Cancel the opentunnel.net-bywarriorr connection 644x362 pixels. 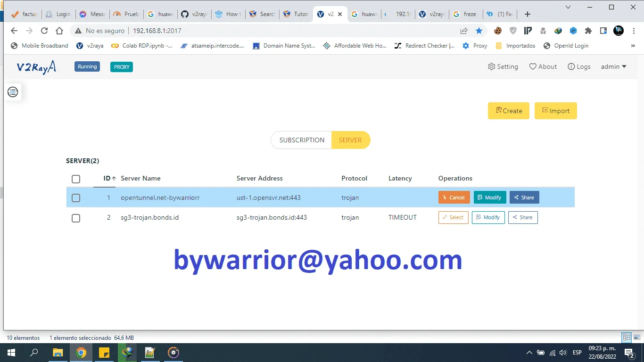coord(454,197)
